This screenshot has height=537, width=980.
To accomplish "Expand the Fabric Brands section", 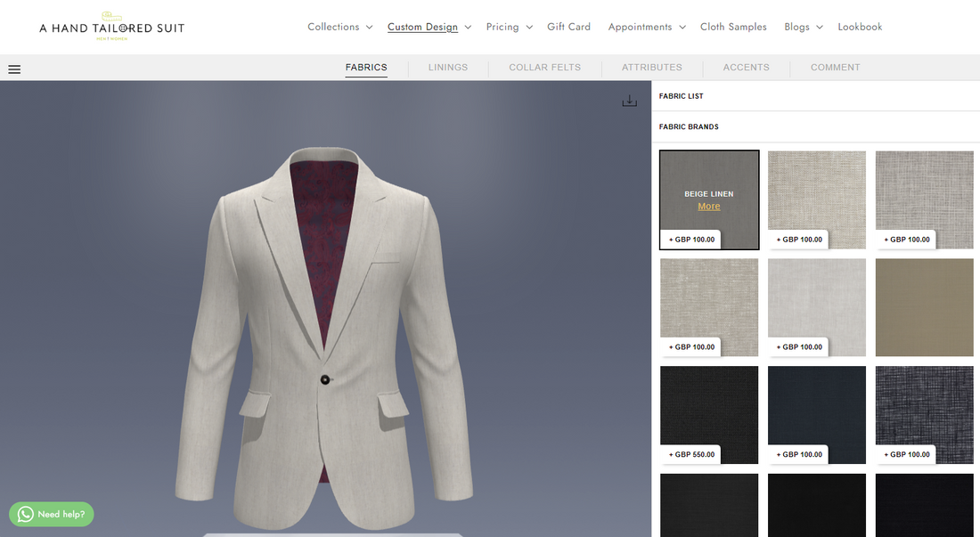I will pos(689,127).
